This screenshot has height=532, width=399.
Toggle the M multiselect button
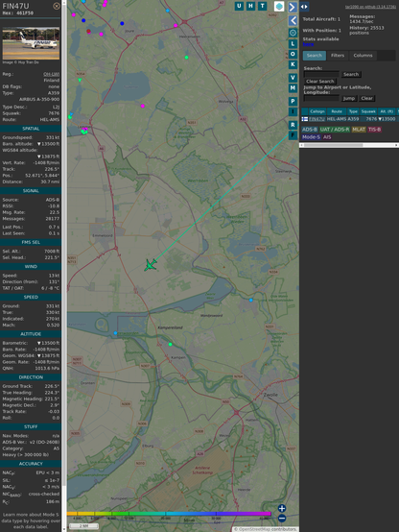293,88
